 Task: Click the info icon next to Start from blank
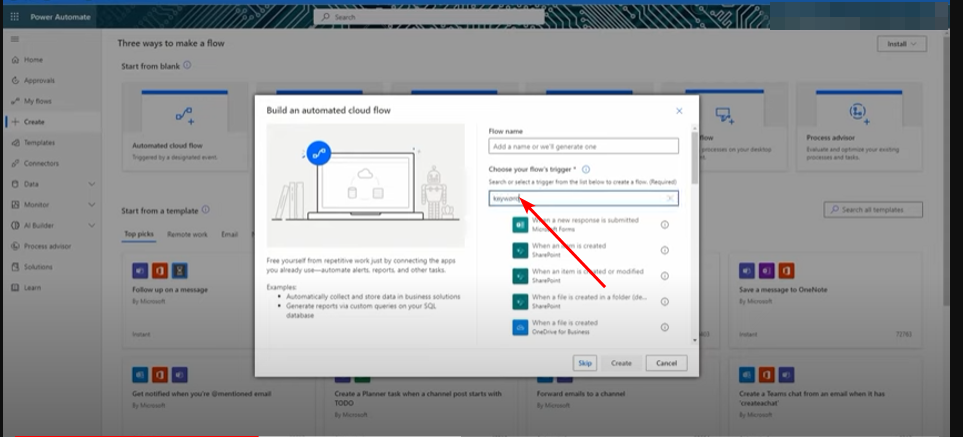point(187,65)
